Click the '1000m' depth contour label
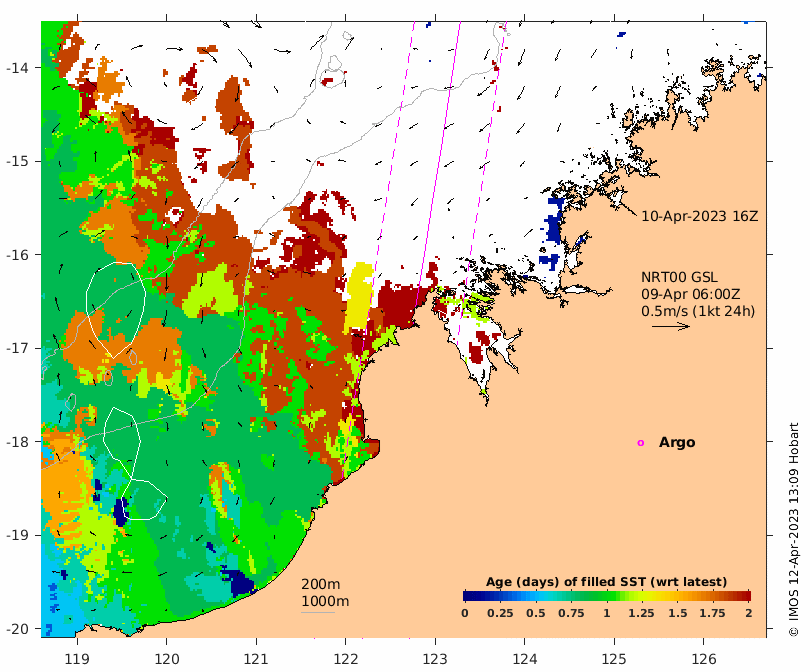The image size is (810, 672). [325, 601]
